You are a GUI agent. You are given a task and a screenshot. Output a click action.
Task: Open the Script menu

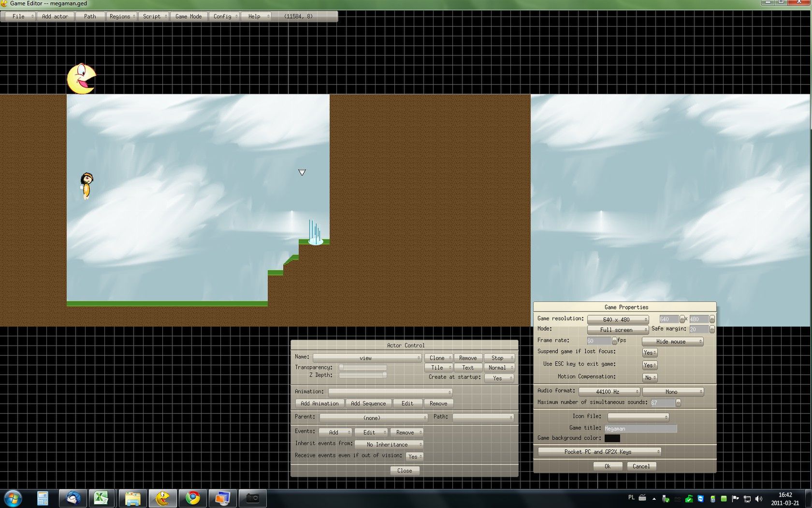pyautogui.click(x=154, y=16)
